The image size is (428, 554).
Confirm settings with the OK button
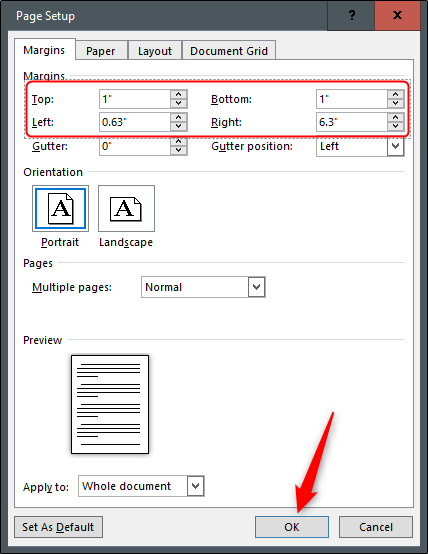click(292, 527)
